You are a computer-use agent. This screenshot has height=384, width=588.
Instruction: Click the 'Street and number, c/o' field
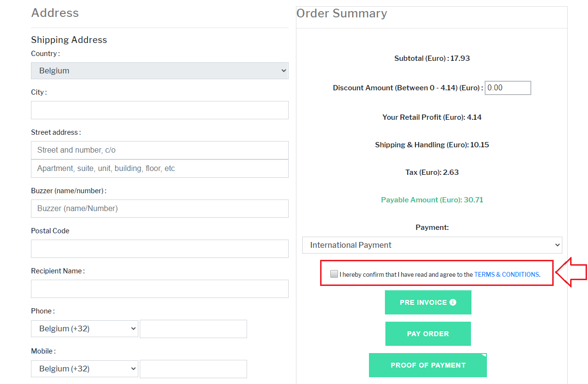coord(160,150)
